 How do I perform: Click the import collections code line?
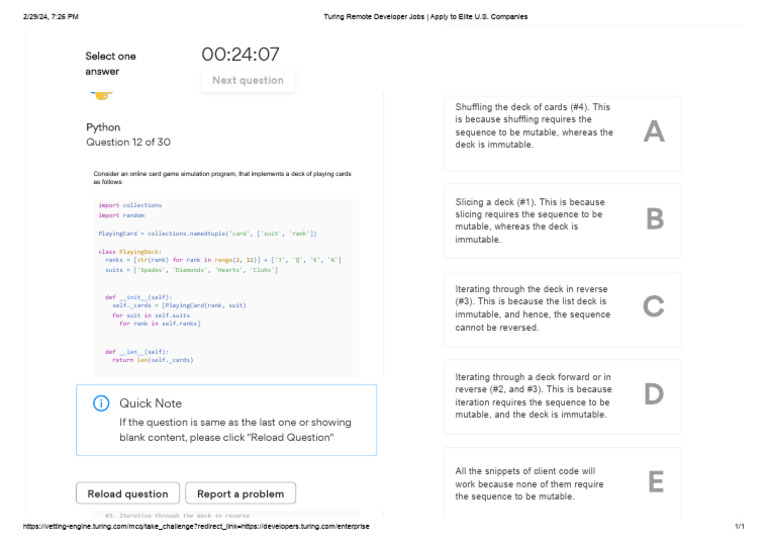tap(130, 205)
